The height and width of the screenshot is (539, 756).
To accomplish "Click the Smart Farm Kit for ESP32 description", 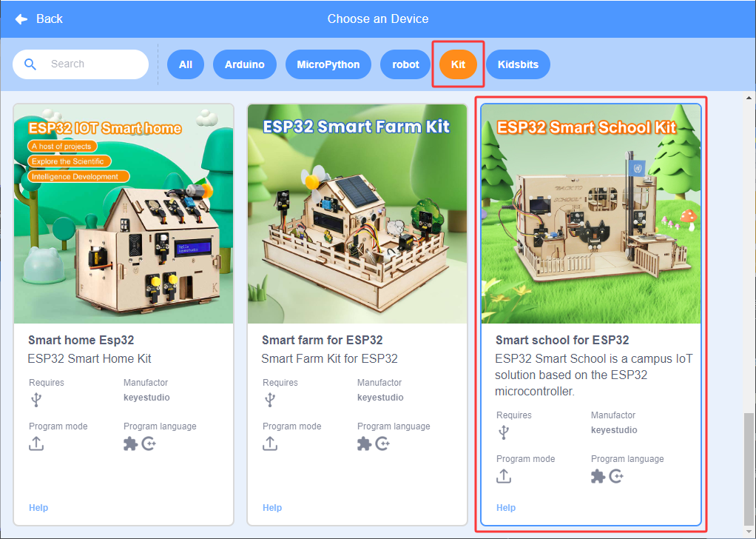I will 330,358.
